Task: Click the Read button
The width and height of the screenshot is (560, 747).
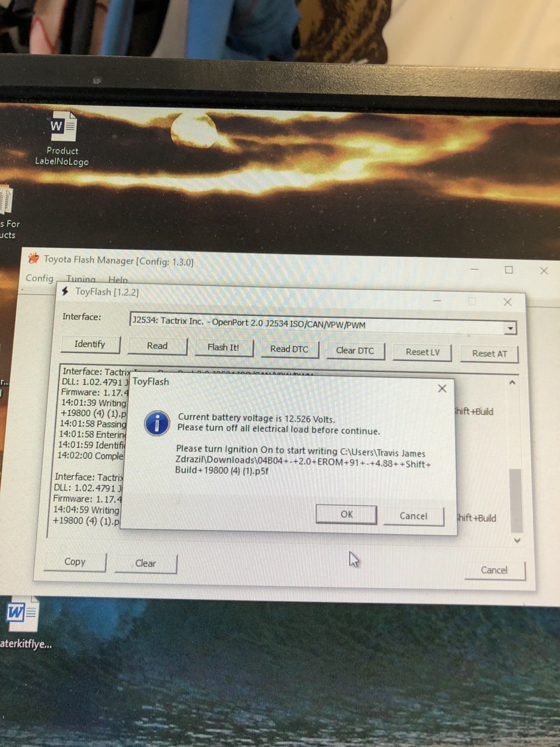Action: (157, 345)
